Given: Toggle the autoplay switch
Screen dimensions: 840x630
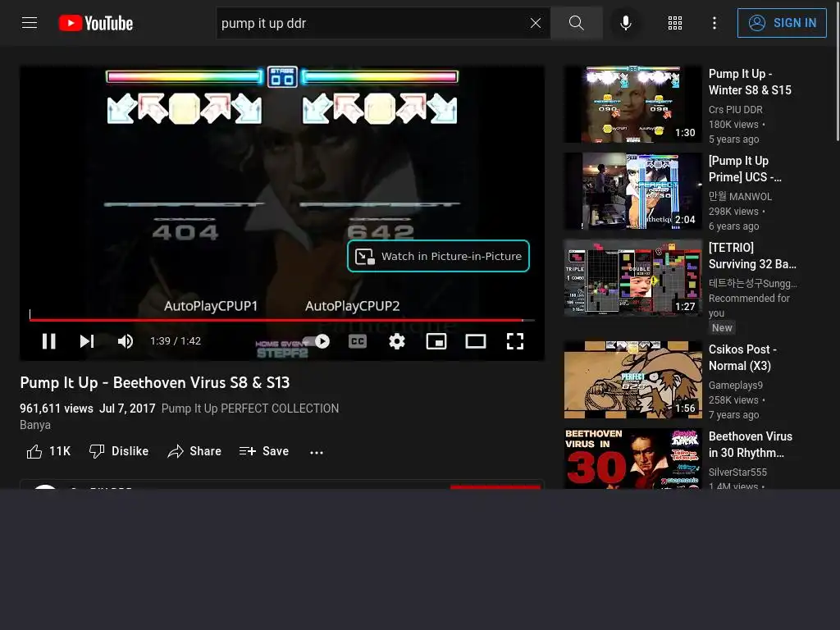Looking at the screenshot, I should [316, 341].
